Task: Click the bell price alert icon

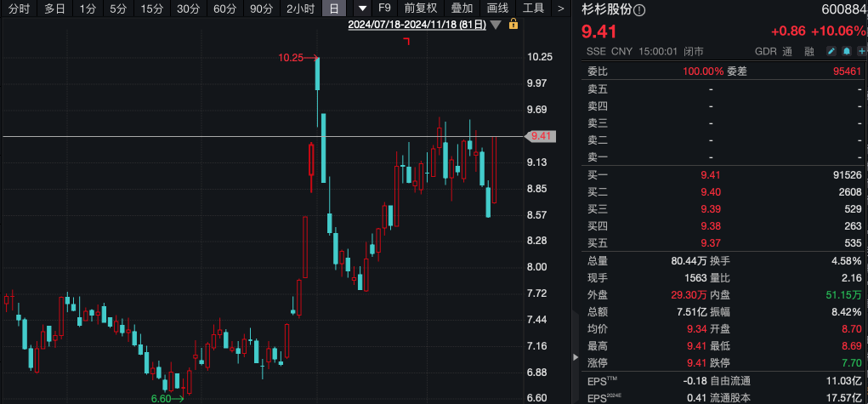Action: click(847, 52)
